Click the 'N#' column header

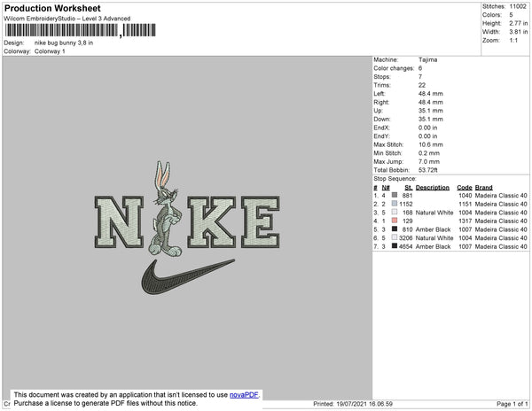pos(386,188)
